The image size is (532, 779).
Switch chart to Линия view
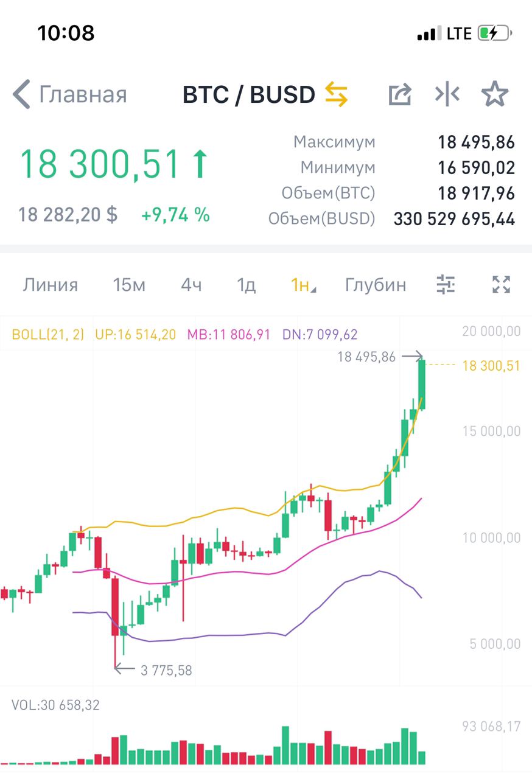point(51,285)
